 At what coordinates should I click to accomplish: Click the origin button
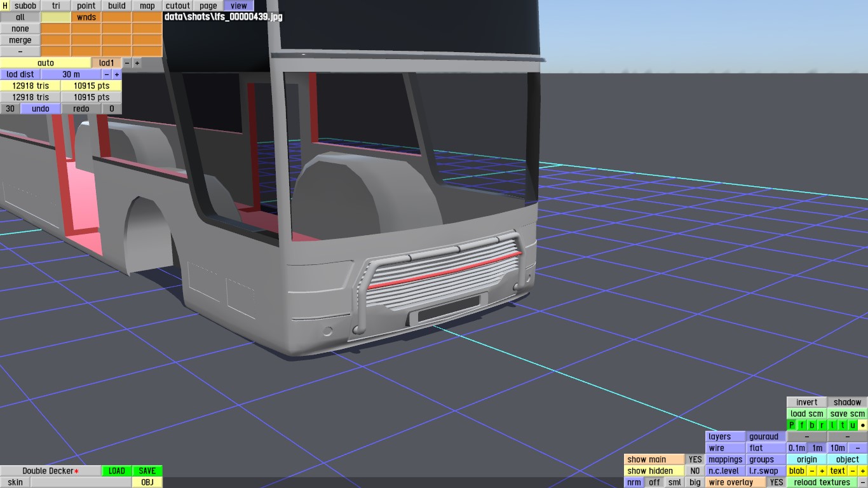point(807,459)
